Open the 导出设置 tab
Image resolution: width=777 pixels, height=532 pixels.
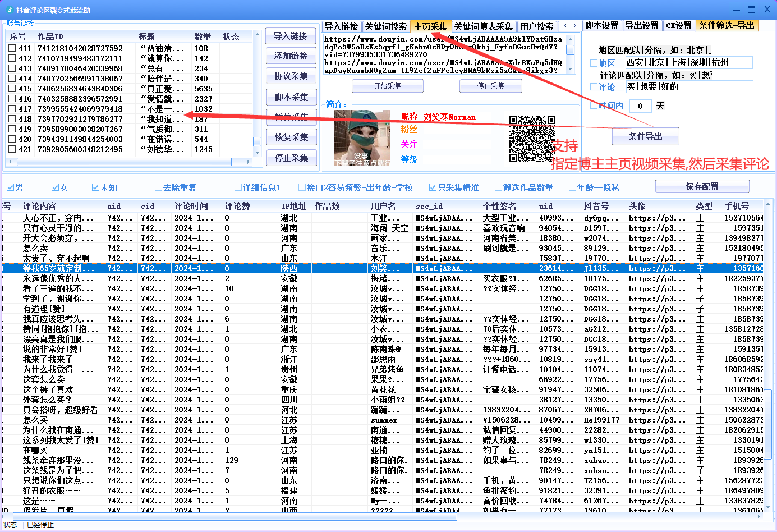coord(642,25)
